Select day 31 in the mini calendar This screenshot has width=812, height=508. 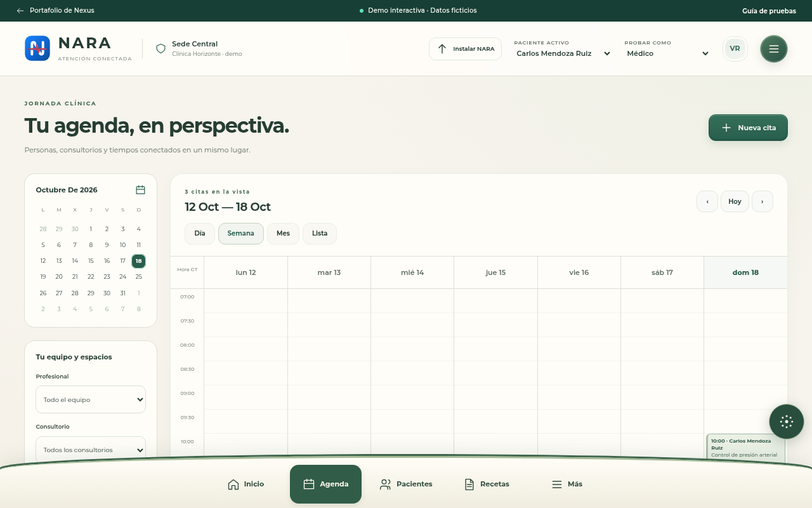[x=123, y=293]
